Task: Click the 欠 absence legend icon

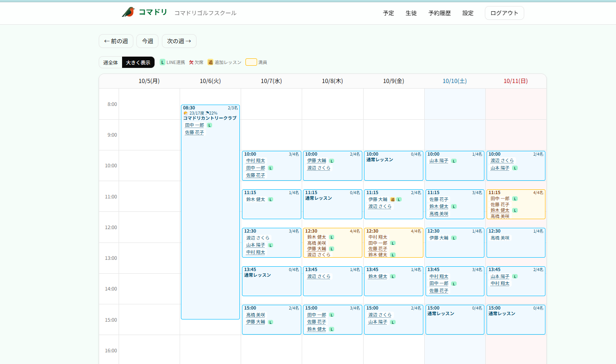Action: 191,62
